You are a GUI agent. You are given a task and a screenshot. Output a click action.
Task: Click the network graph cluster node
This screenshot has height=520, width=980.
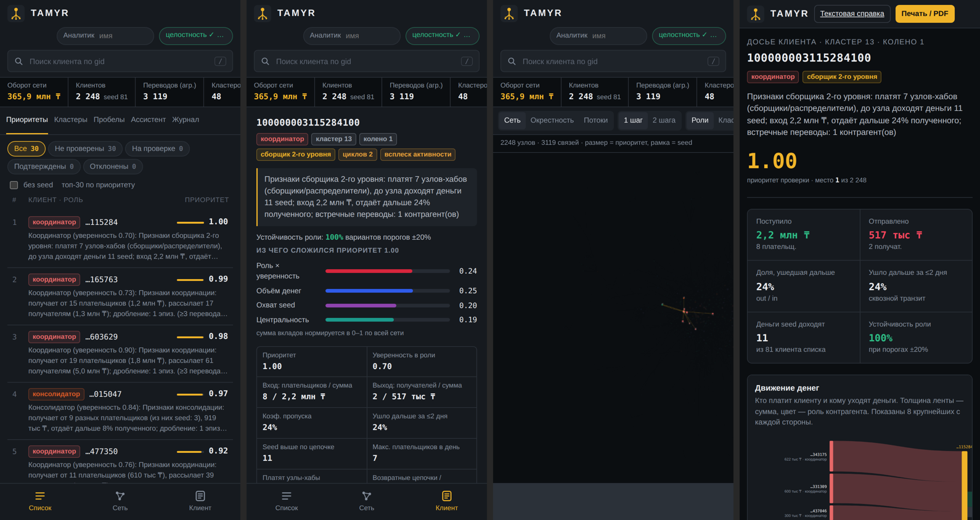tap(685, 312)
